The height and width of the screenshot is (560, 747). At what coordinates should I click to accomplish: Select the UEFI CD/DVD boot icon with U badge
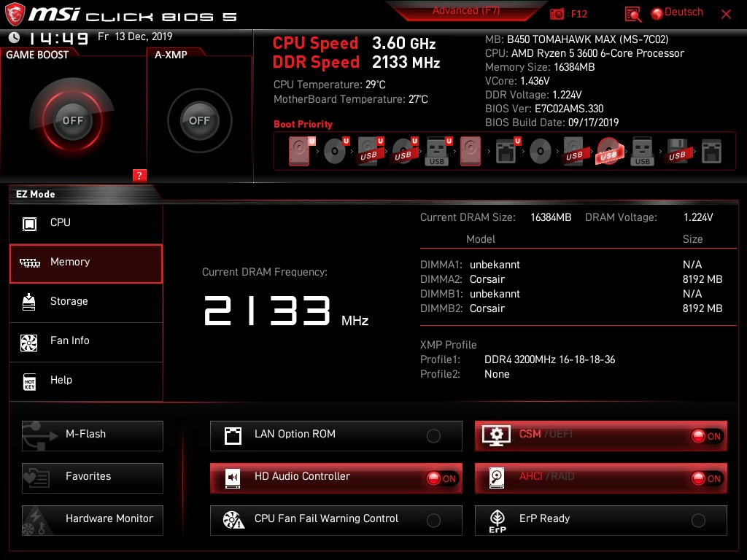coord(336,151)
